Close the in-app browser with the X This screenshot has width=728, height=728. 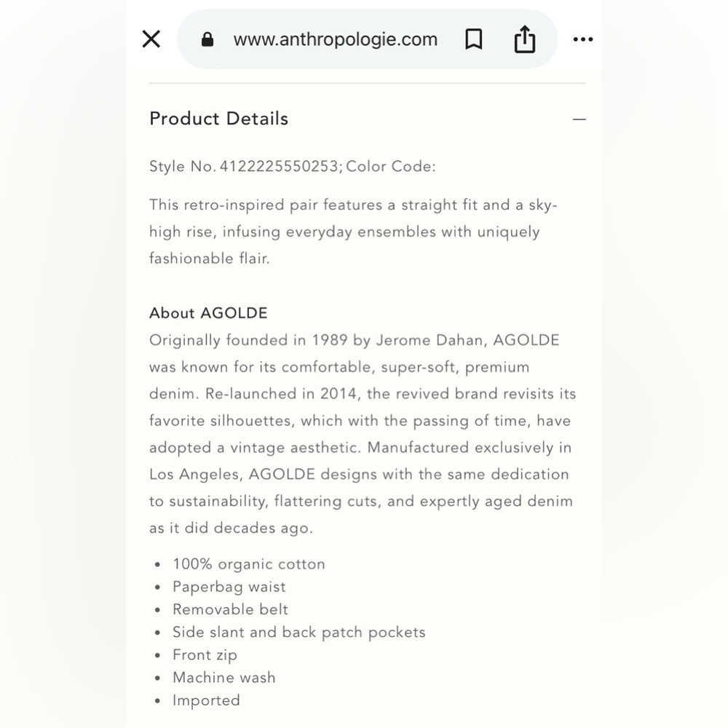151,39
